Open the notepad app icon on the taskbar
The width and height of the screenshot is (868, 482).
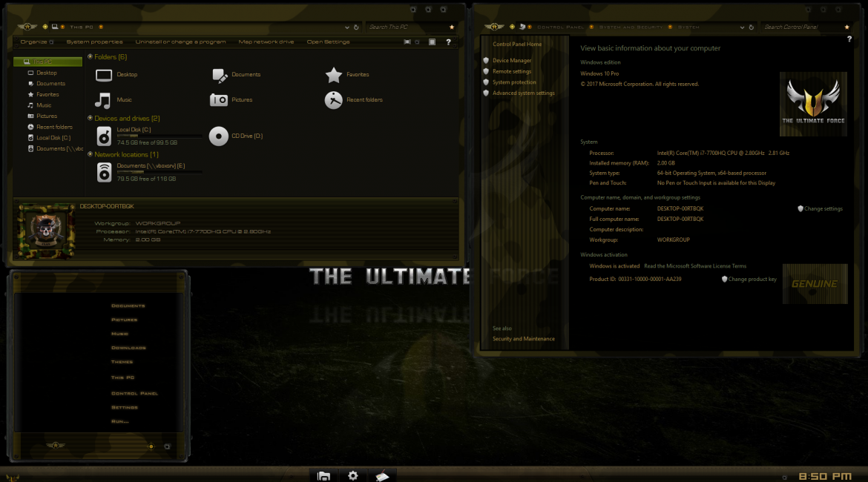[382, 476]
